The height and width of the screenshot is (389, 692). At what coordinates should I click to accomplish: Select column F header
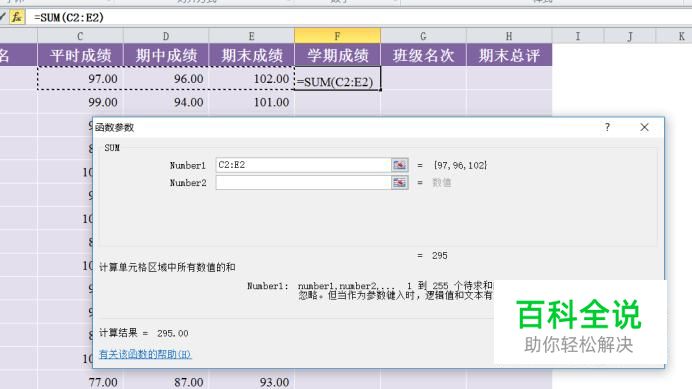click(338, 36)
